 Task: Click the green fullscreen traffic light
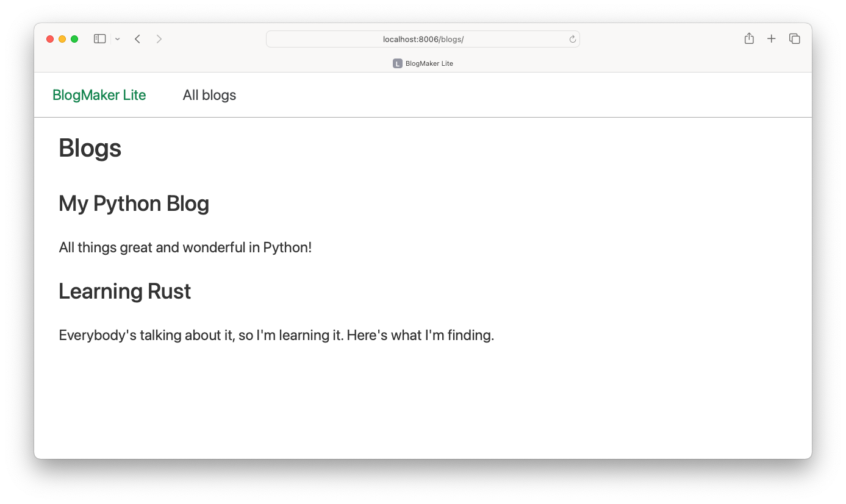tap(74, 38)
